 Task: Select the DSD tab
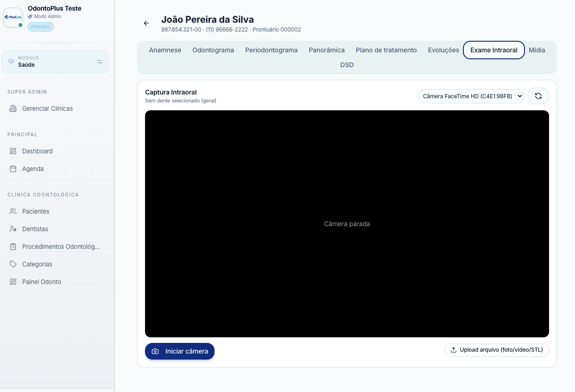(x=347, y=65)
